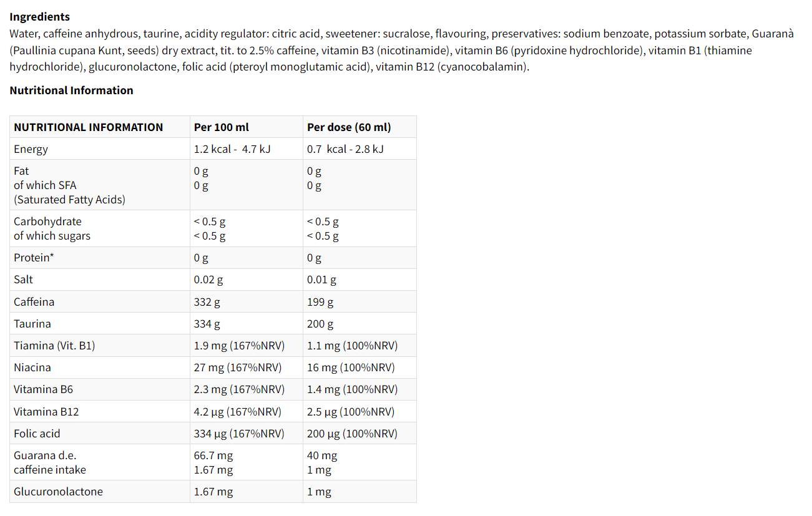
Task: Click the Caffeina row label
Action: click(34, 302)
